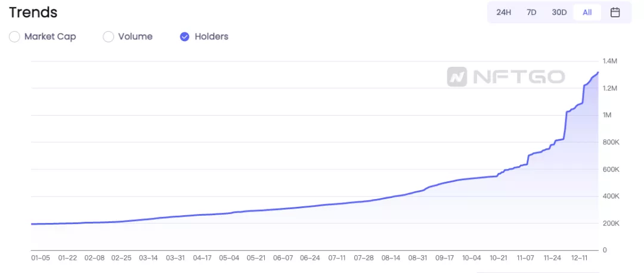Switch to the 30D time range
The height and width of the screenshot is (273, 644).
(x=559, y=13)
